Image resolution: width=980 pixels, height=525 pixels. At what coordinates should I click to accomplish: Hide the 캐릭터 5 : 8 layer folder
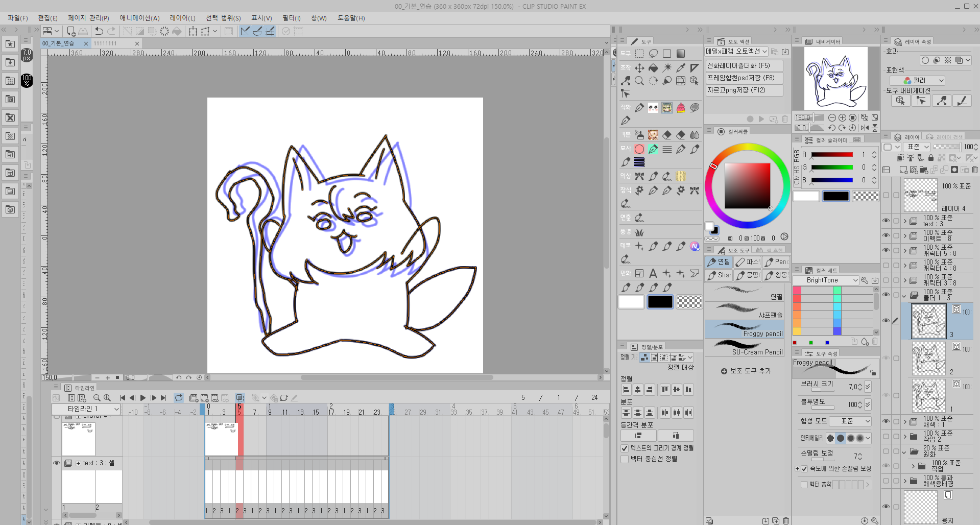click(886, 250)
